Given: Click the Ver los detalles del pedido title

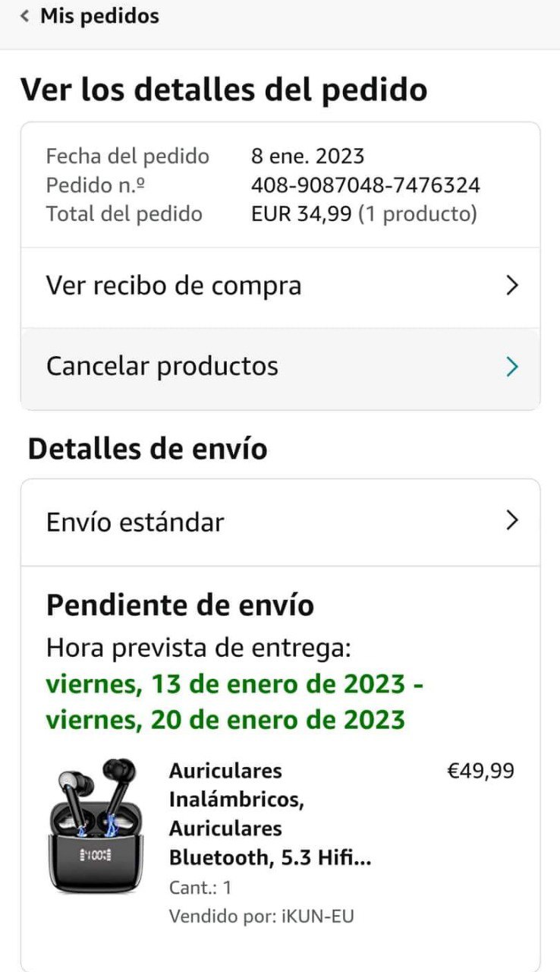Looking at the screenshot, I should click(223, 90).
